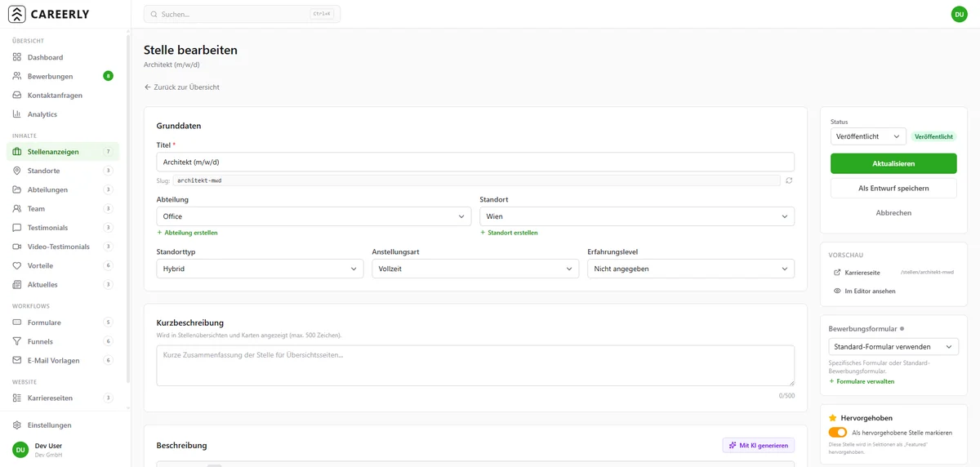The width and height of the screenshot is (980, 467).
Task: Click the Analytics bar chart icon
Action: tap(17, 114)
